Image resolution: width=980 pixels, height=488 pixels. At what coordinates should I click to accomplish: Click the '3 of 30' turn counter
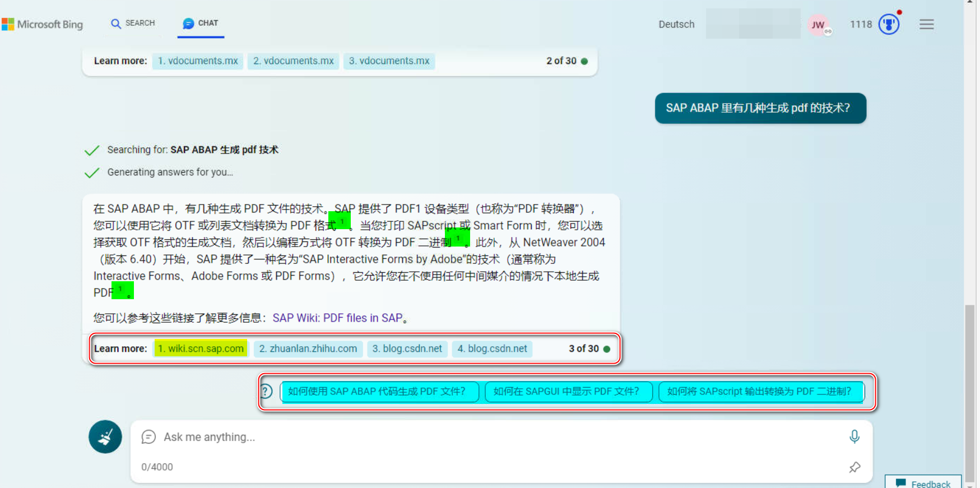click(x=584, y=348)
